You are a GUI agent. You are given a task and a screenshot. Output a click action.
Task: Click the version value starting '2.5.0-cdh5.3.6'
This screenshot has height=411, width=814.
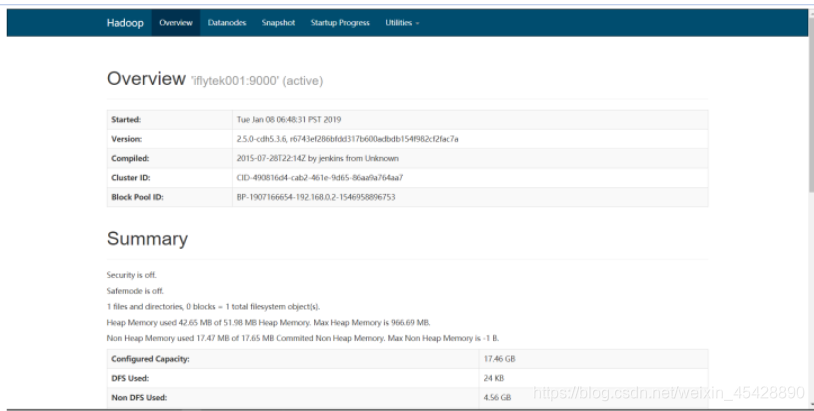coord(347,139)
